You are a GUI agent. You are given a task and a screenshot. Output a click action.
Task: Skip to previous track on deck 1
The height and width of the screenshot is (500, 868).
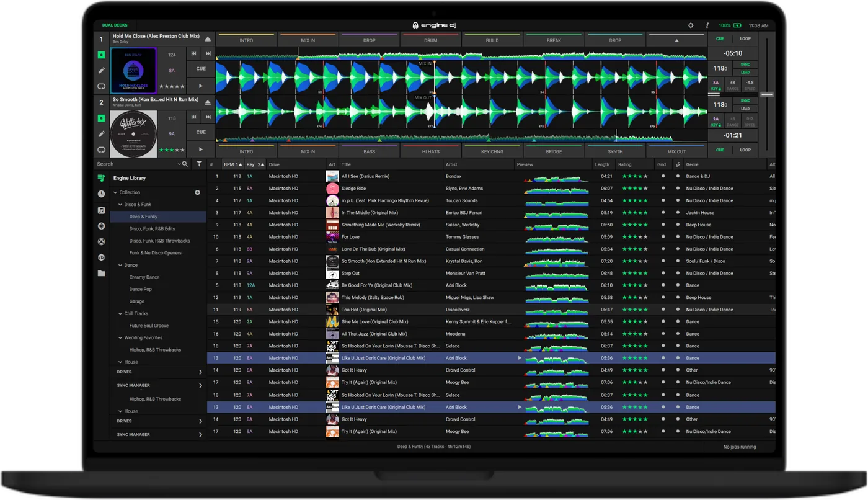pyautogui.click(x=193, y=54)
